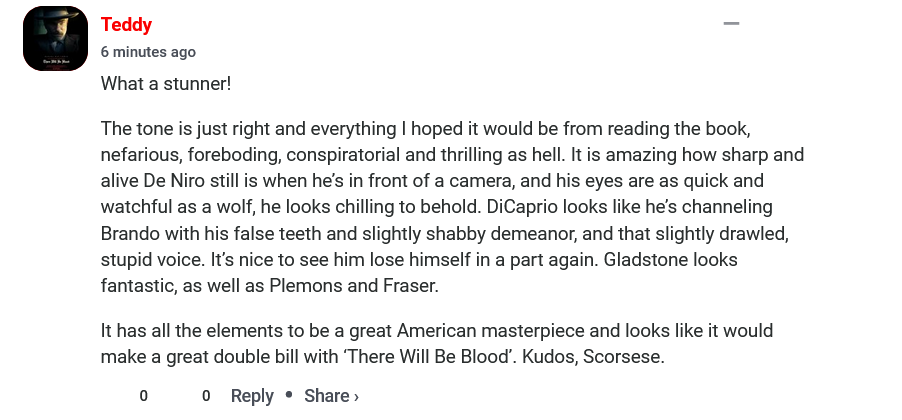
Task: Click Teddy's movie poster avatar
Action: (x=56, y=38)
